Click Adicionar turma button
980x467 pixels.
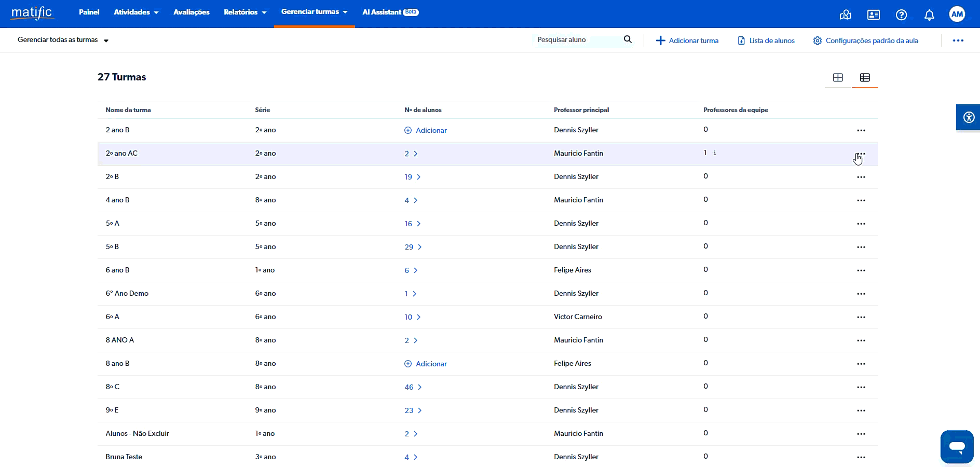coord(687,40)
